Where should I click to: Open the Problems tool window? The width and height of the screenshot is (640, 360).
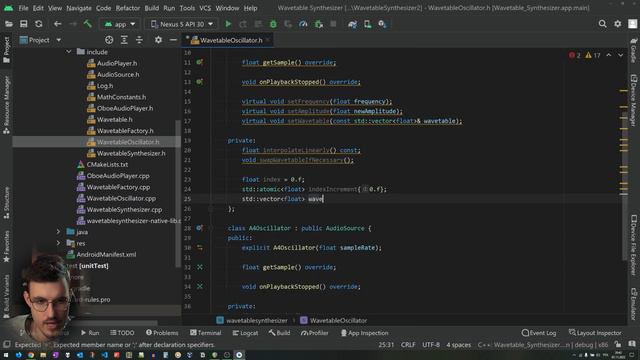162,333
